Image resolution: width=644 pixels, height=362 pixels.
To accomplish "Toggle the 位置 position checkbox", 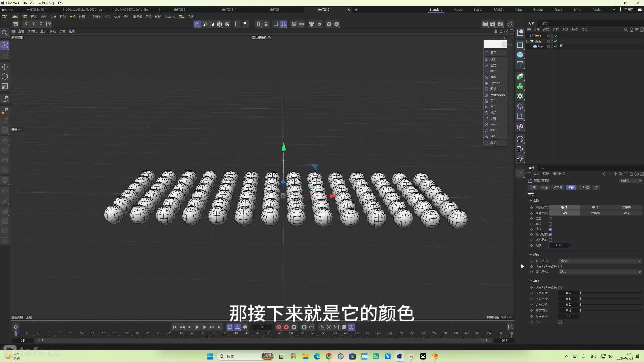I will coord(550,219).
